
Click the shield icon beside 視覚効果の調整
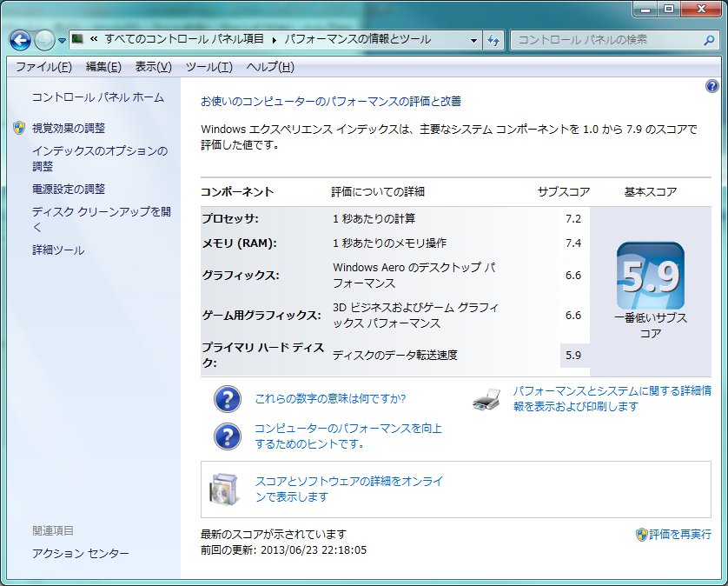tap(19, 128)
